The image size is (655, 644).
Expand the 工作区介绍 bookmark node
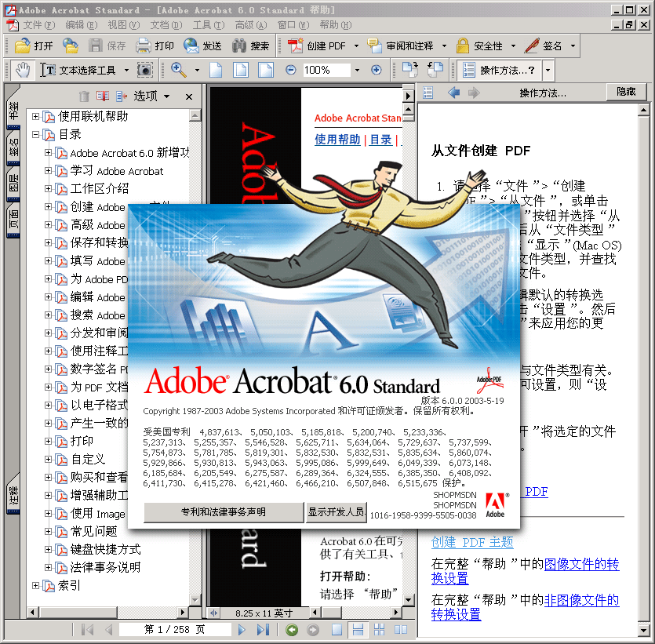(48, 188)
